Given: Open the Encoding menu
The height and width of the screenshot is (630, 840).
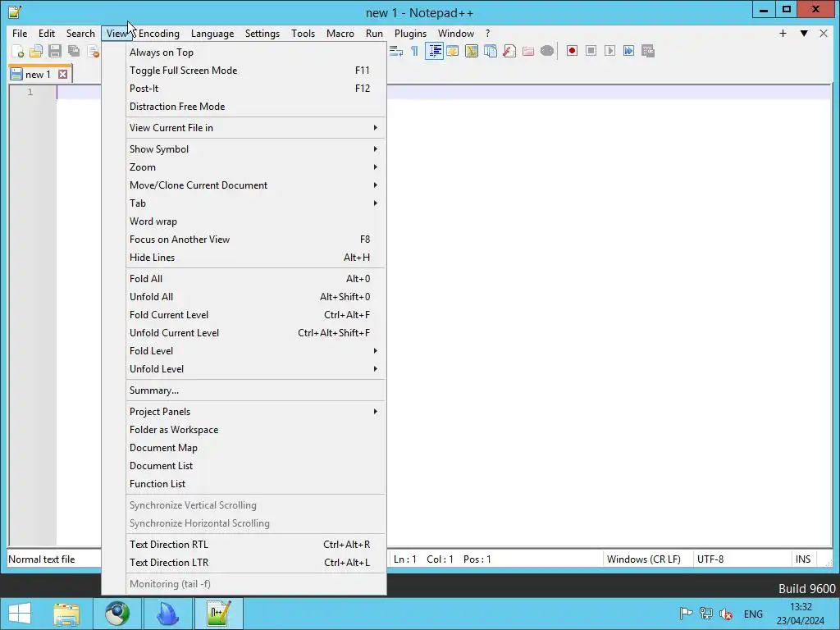Looking at the screenshot, I should [x=158, y=33].
